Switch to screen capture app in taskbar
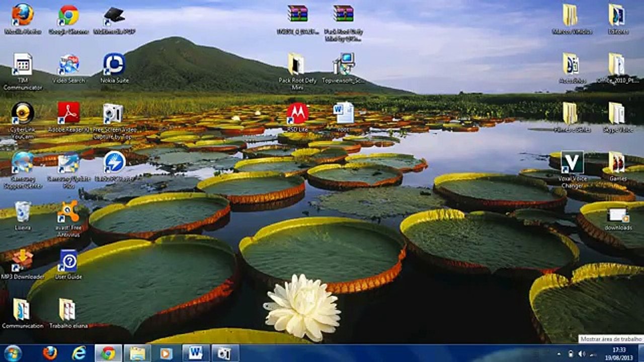Viewport: 644px width, 362px height. (225, 353)
